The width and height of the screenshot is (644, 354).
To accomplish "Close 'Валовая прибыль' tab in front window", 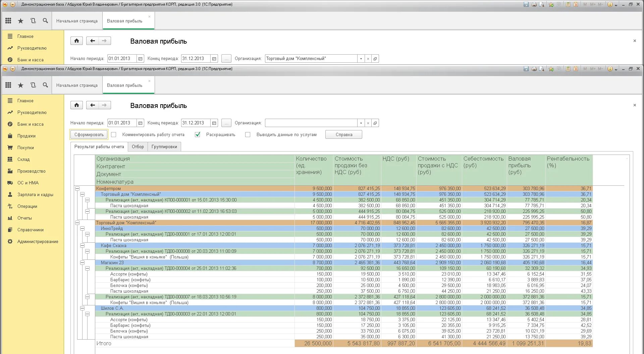I will [150, 81].
